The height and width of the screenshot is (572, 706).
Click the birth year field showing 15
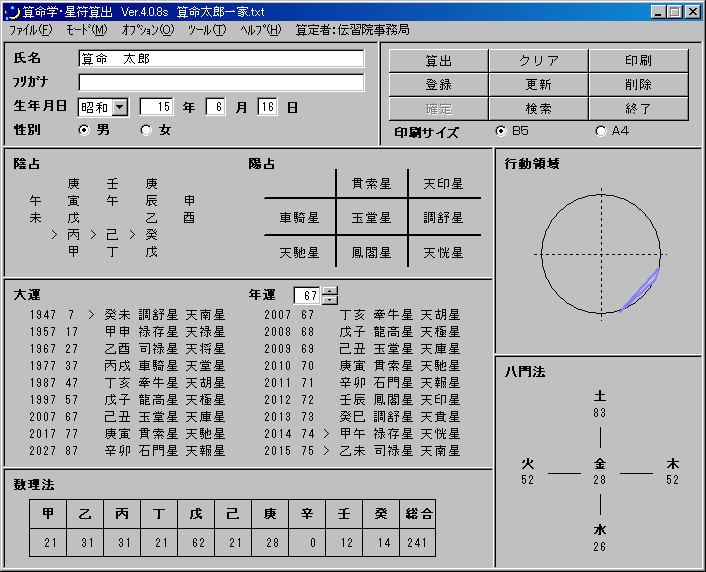(156, 107)
